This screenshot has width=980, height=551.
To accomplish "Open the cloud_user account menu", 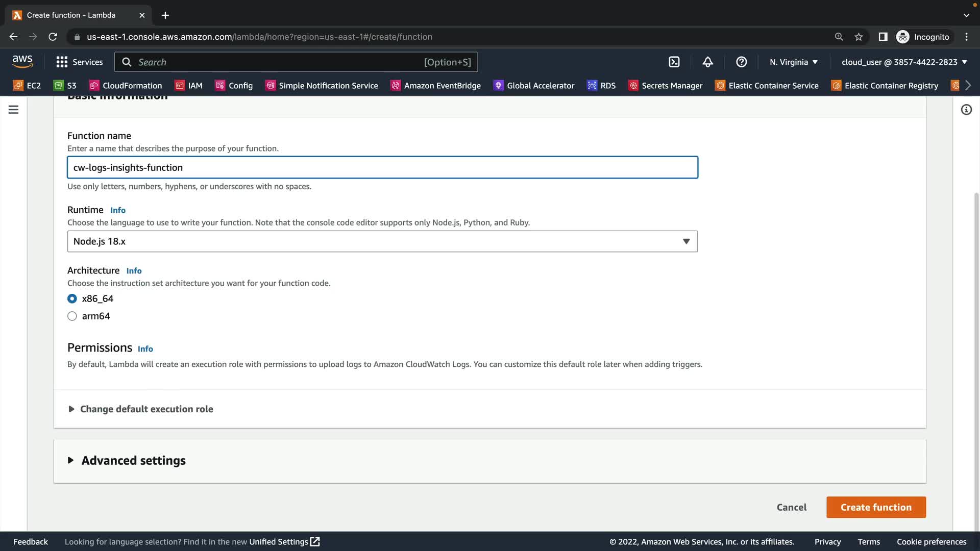I will pyautogui.click(x=904, y=62).
